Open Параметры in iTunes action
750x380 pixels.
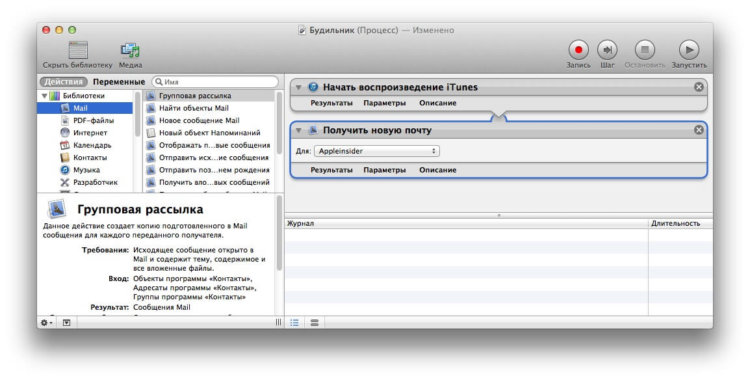coord(385,103)
